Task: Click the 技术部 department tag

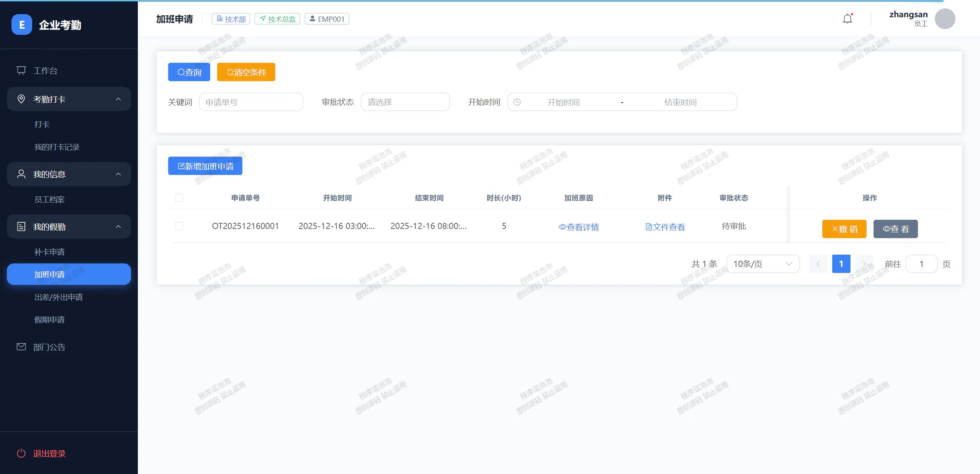Action: pyautogui.click(x=231, y=19)
